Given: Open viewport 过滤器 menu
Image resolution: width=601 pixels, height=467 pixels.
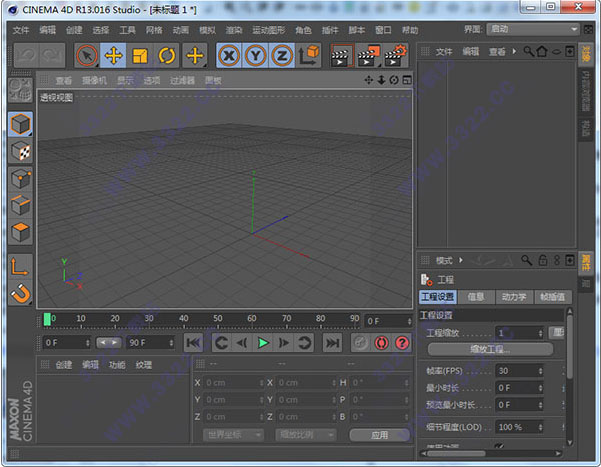Looking at the screenshot, I should coord(182,80).
